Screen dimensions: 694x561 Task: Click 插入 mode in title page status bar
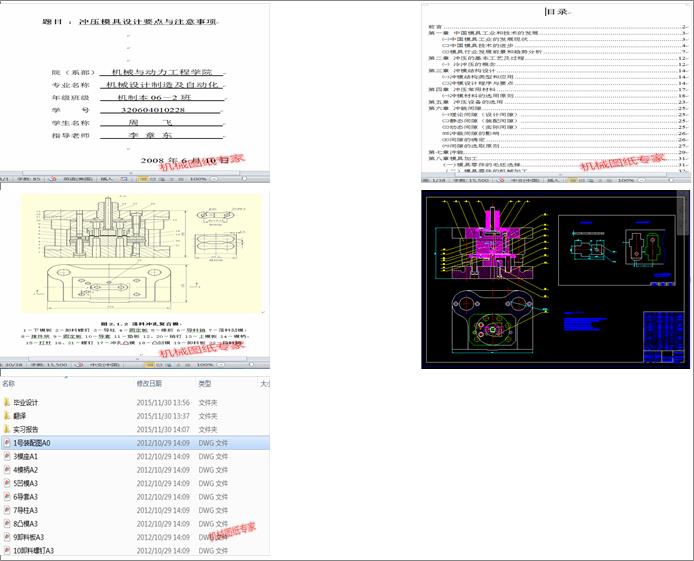[x=107, y=179]
